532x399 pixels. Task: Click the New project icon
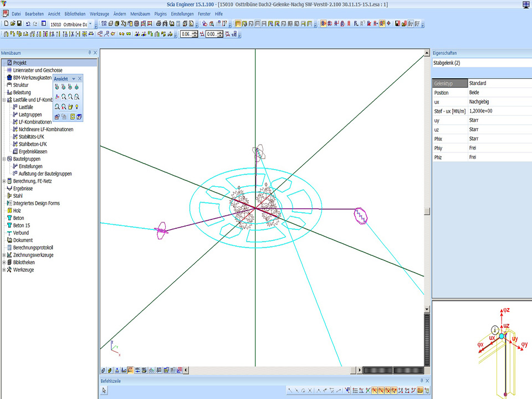(6, 24)
